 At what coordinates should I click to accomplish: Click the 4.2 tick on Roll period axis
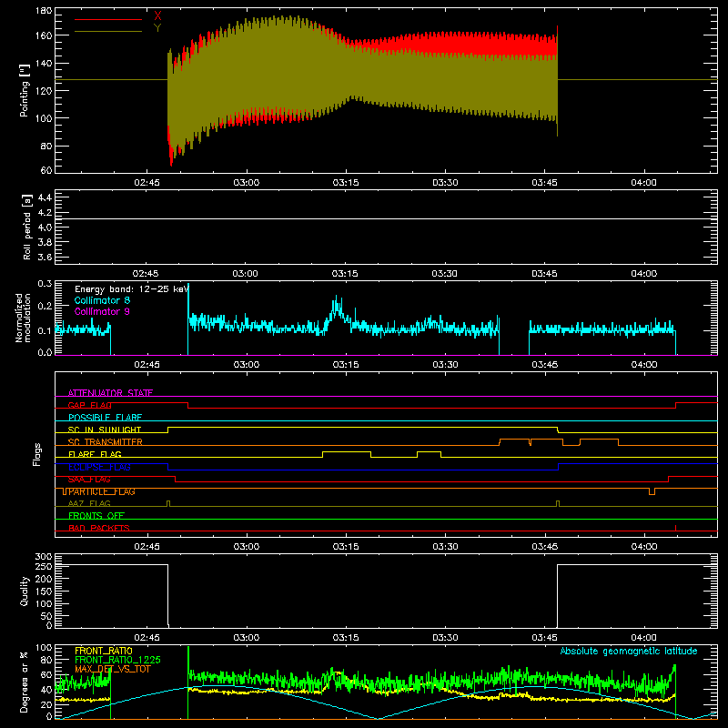pyautogui.click(x=45, y=213)
